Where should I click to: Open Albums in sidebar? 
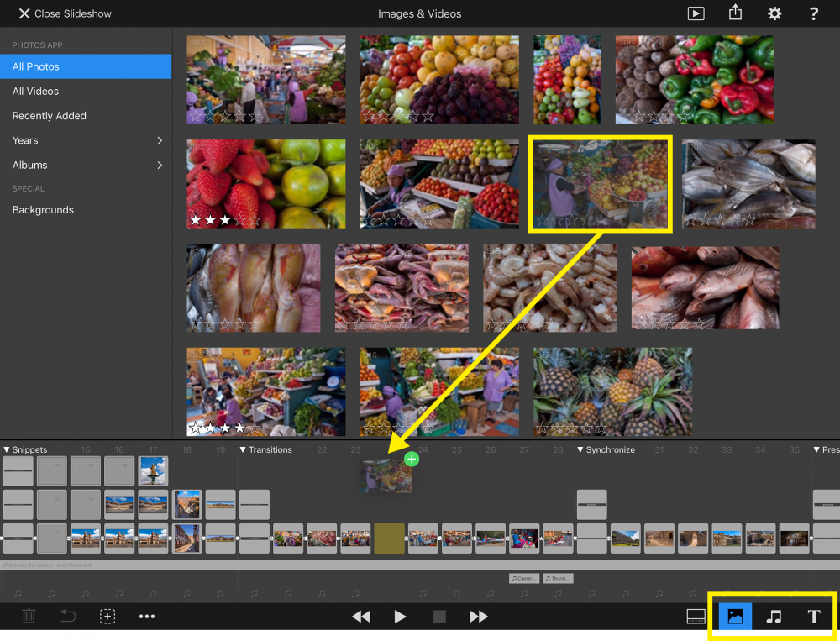86,165
